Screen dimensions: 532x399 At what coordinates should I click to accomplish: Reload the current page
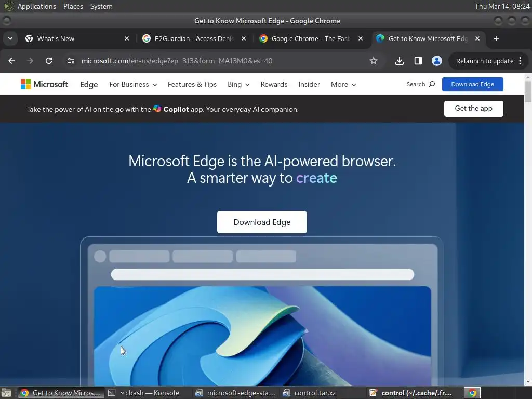click(x=49, y=61)
